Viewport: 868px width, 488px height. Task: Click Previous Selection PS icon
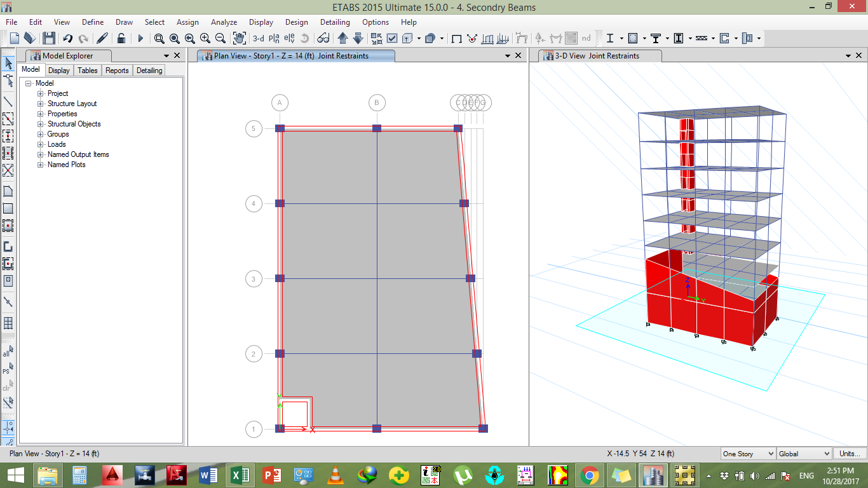pos(9,368)
